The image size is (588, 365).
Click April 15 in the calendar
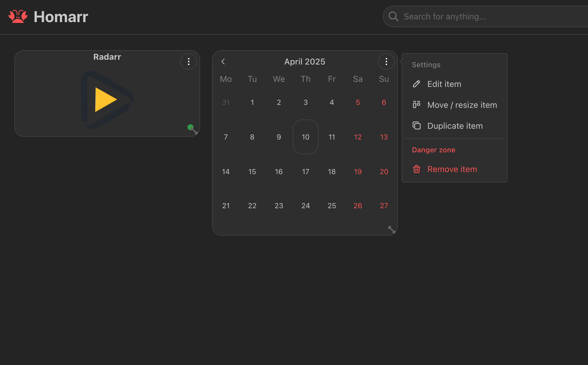click(252, 171)
